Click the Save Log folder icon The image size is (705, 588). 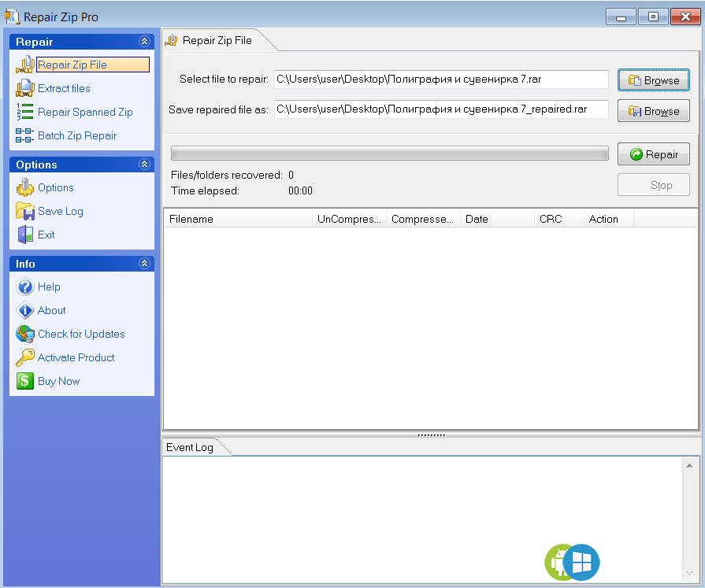pos(25,211)
